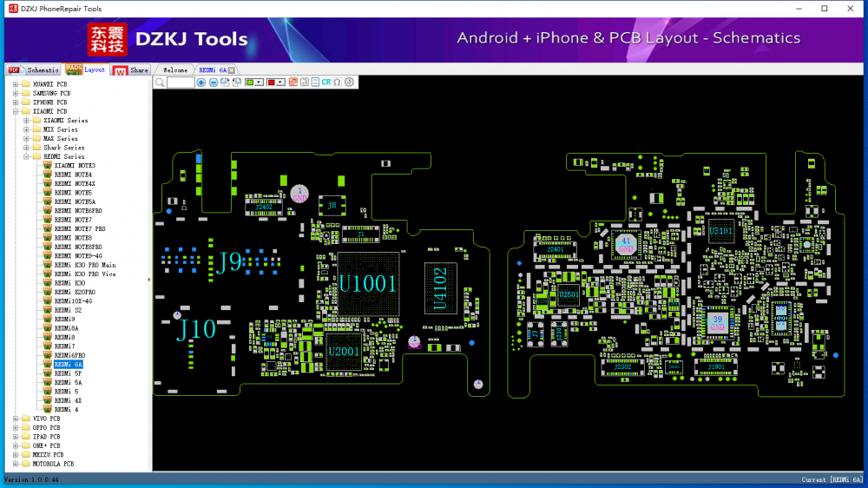
Task: Collapse the REDMI Series tree node
Action: [x=26, y=157]
